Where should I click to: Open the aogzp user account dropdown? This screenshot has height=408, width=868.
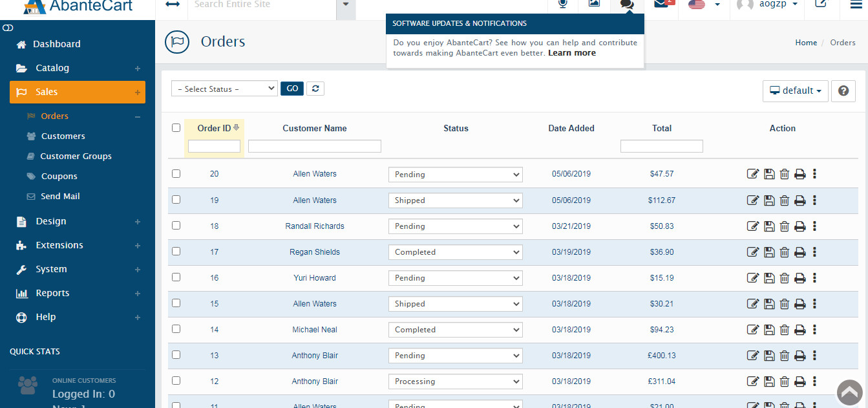767,5
